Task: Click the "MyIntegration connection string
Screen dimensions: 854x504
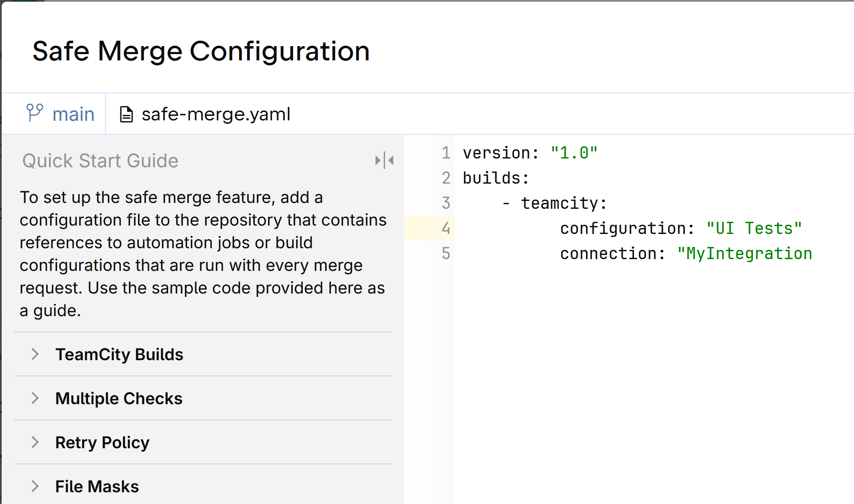Action: pyautogui.click(x=745, y=254)
